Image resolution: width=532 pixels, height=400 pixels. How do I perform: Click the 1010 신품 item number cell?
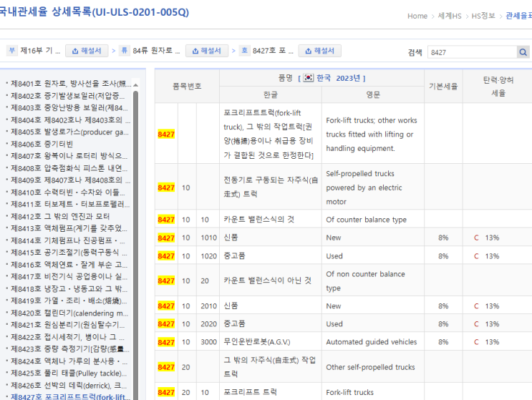click(208, 238)
